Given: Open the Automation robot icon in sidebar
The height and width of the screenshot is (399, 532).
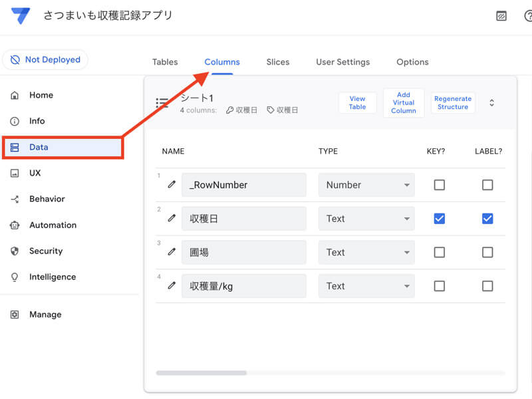Looking at the screenshot, I should pyautogui.click(x=15, y=225).
